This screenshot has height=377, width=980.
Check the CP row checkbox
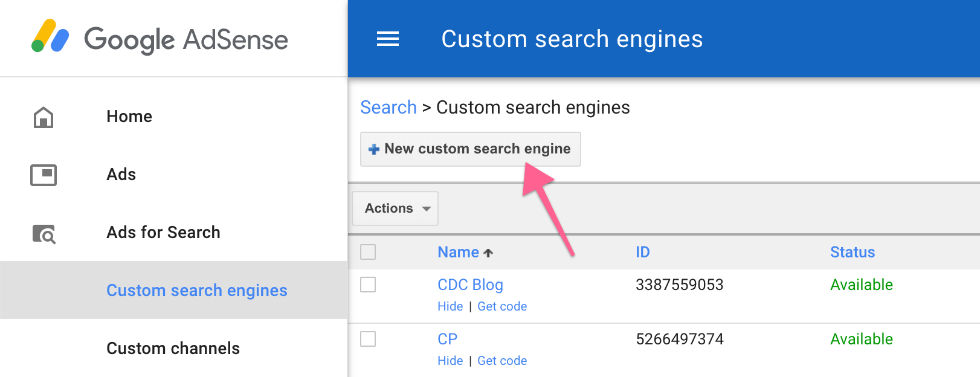pyautogui.click(x=368, y=339)
